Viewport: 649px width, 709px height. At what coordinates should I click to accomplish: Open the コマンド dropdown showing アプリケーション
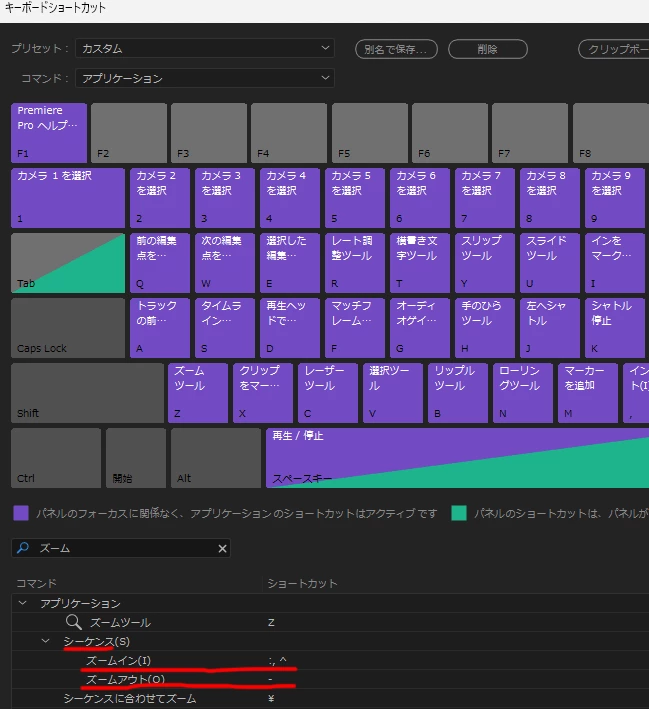point(205,78)
